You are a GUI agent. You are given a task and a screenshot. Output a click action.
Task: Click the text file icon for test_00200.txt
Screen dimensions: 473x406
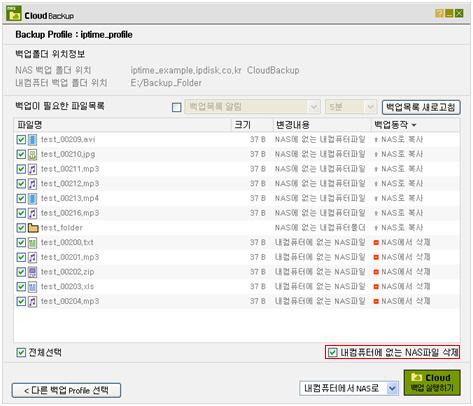(32, 243)
